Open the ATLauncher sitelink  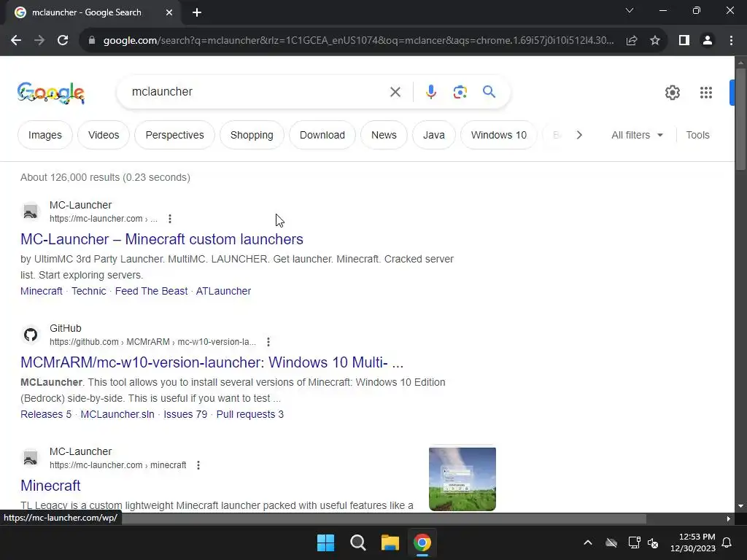point(223,291)
